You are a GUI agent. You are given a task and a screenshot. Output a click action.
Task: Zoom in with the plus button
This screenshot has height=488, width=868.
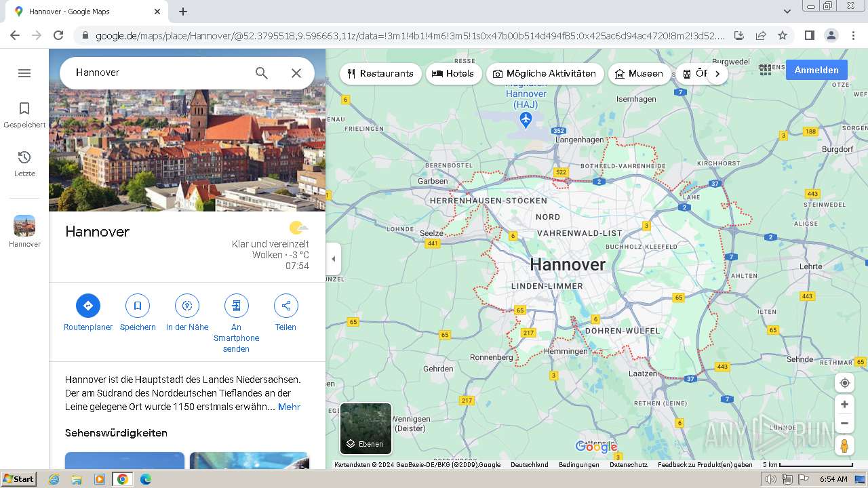click(844, 405)
